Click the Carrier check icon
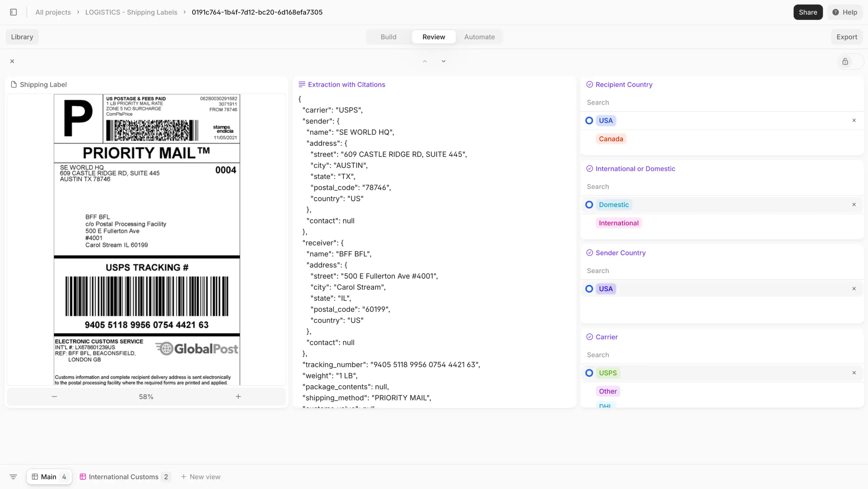This screenshot has width=868, height=489. click(589, 337)
